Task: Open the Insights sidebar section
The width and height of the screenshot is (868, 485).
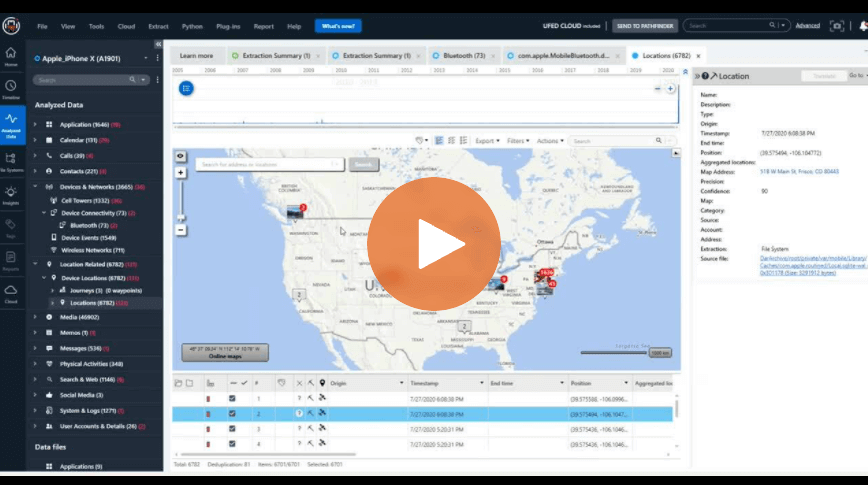Action: pyautogui.click(x=11, y=195)
